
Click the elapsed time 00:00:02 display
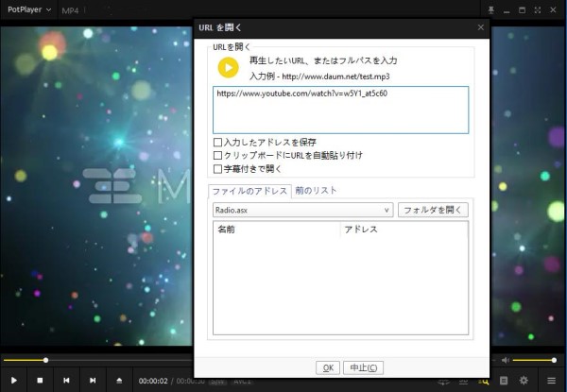pyautogui.click(x=153, y=381)
